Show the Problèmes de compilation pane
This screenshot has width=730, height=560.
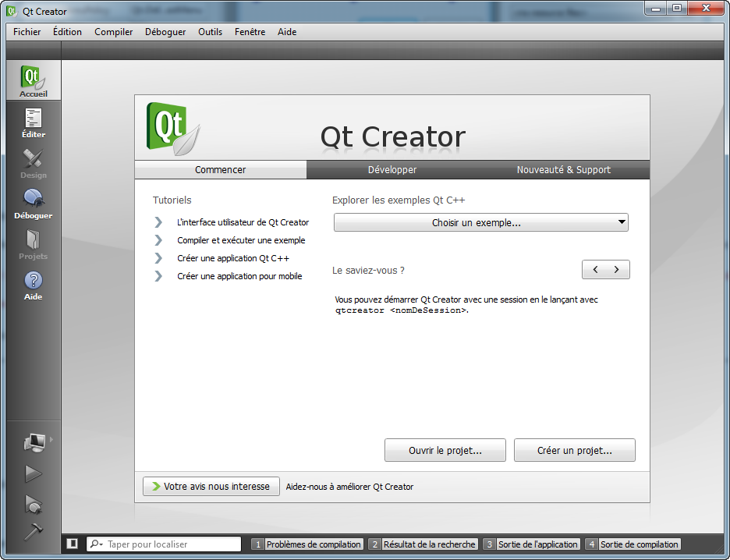(307, 544)
